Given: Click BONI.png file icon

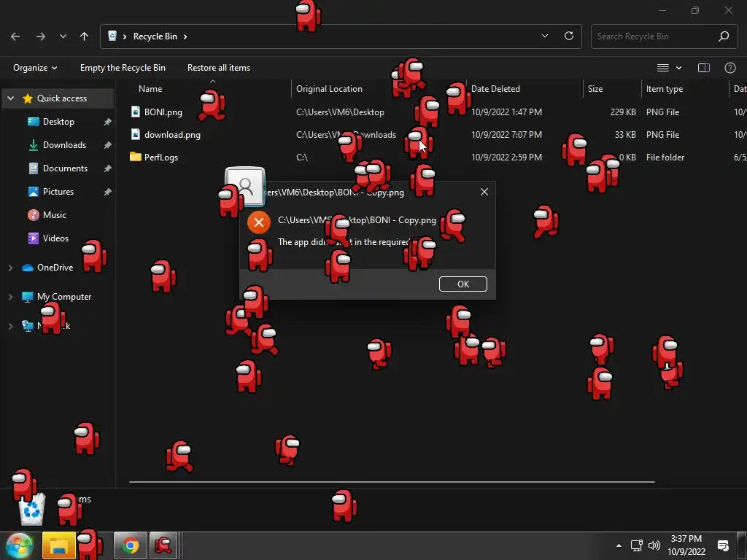Looking at the screenshot, I should [x=136, y=112].
